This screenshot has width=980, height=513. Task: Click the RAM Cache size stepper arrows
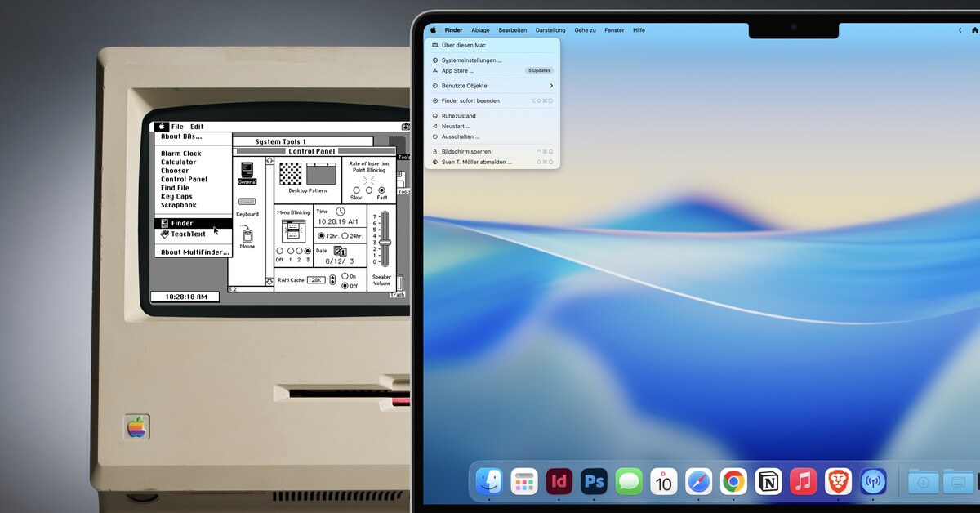coord(332,280)
